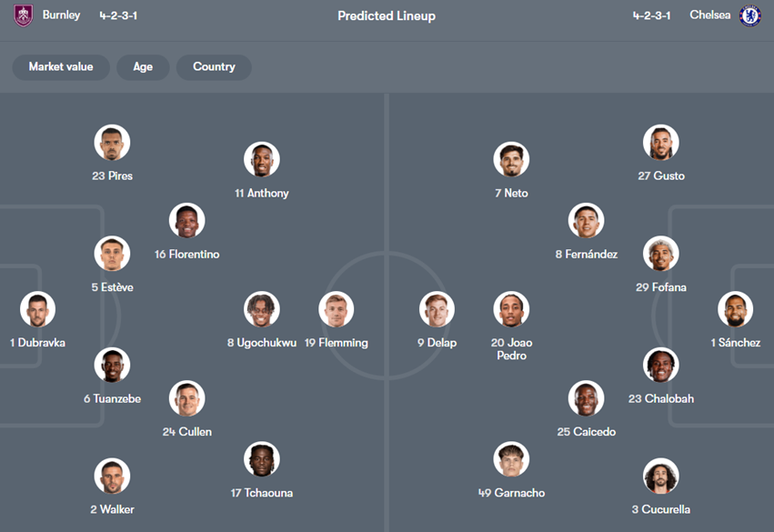
Task: Click Delap's player avatar
Action: click(437, 309)
